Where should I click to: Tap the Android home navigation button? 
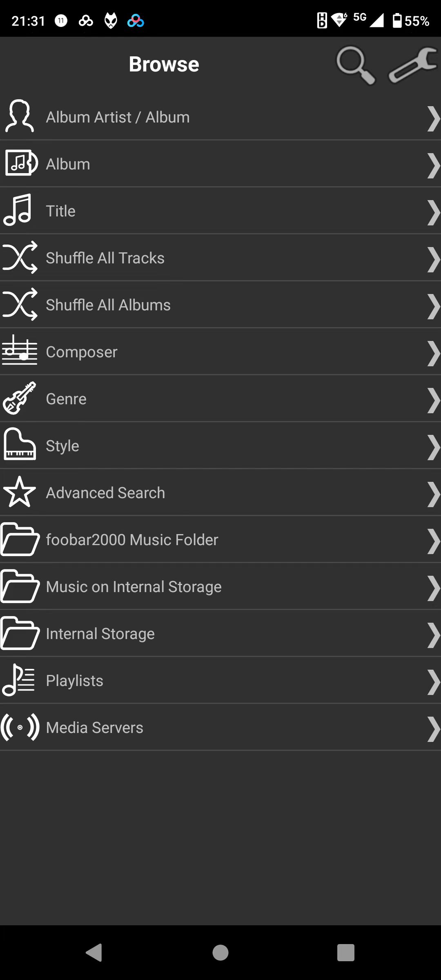(220, 953)
